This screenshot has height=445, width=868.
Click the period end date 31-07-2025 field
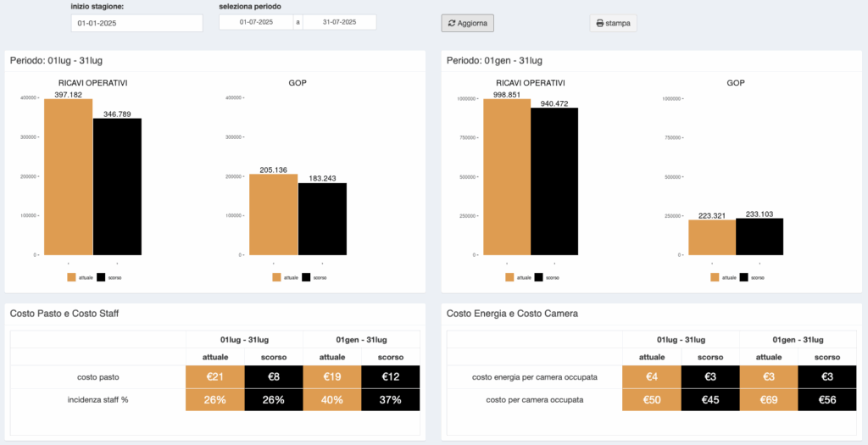pyautogui.click(x=339, y=22)
